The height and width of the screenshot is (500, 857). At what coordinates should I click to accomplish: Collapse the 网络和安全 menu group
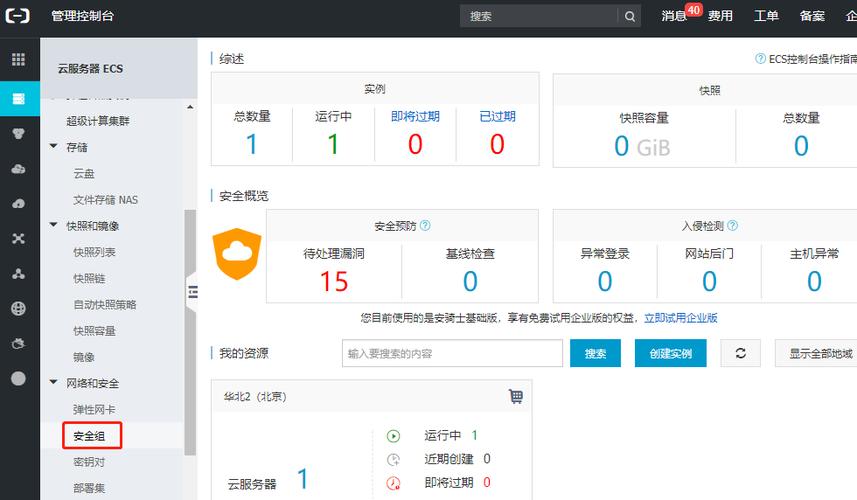pos(54,382)
